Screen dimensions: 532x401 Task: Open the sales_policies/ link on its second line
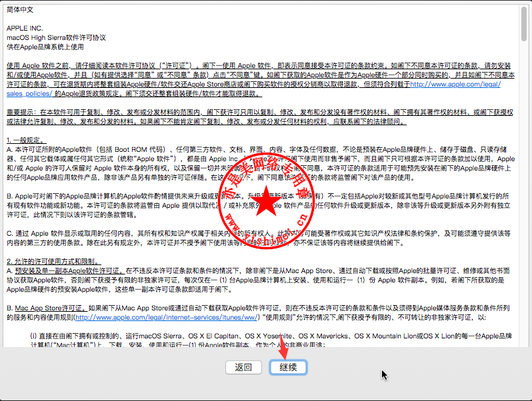click(x=29, y=93)
